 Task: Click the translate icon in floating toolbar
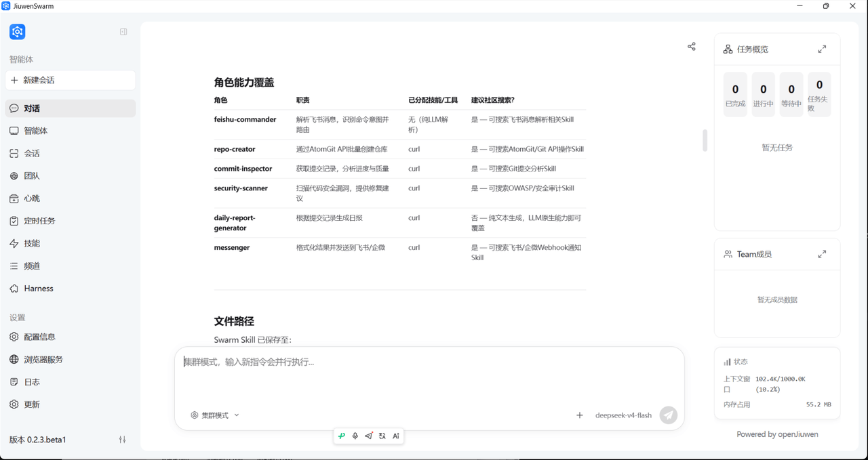382,436
